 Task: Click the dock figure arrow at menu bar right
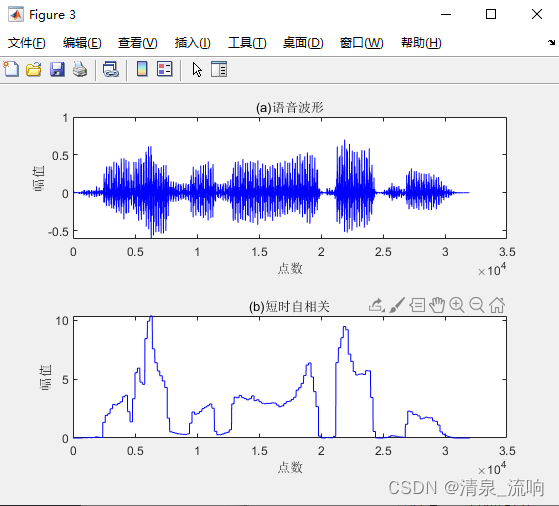(551, 42)
